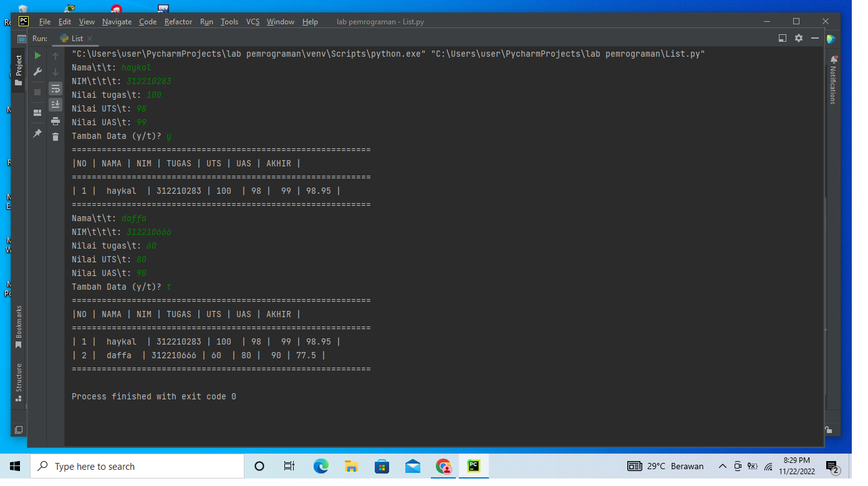Screen dimensions: 868x486
Task: Show hidden system tray icons
Action: [x=722, y=465]
